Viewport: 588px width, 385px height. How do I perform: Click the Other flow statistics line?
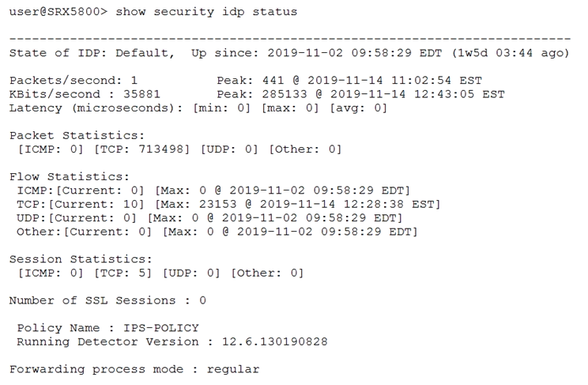(217, 232)
